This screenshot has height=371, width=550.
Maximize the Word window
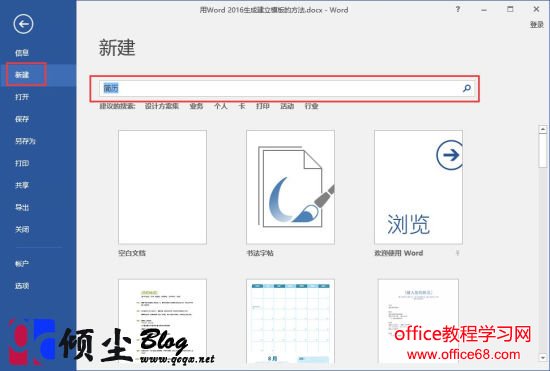[510, 9]
